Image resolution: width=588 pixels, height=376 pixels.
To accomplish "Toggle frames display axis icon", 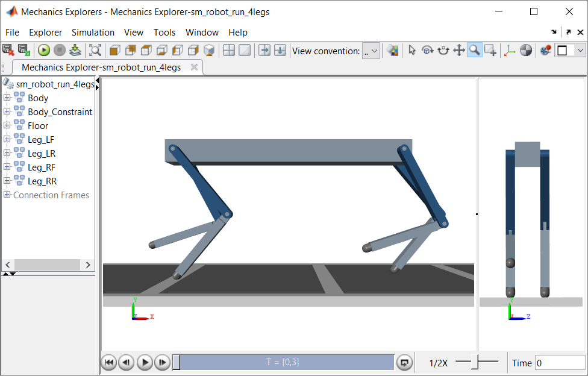I will [x=509, y=50].
